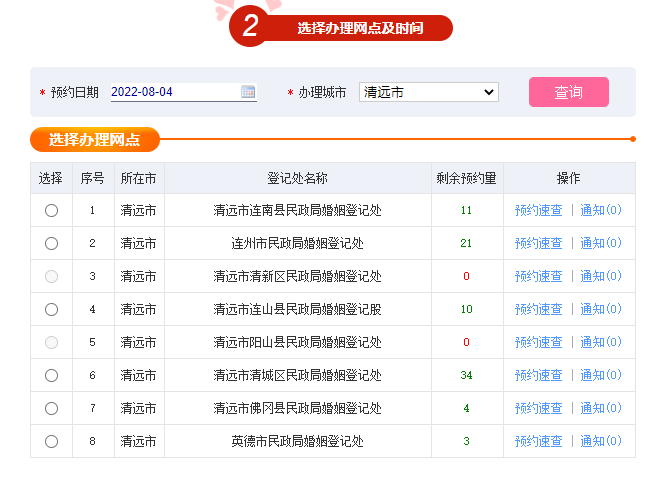Select radio button for 连州市民政局婚姻登记处

[x=51, y=243]
